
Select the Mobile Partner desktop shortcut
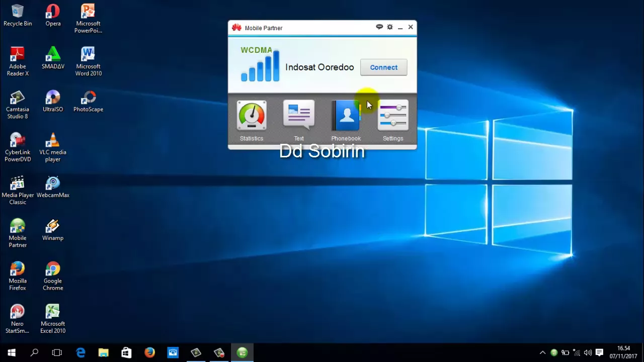pos(18,233)
